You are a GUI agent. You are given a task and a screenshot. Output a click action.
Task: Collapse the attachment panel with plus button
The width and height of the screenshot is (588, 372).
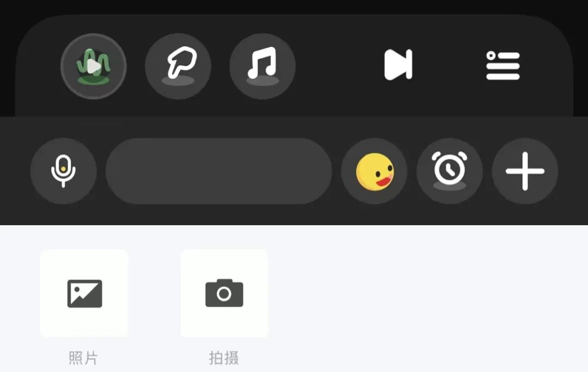(525, 171)
